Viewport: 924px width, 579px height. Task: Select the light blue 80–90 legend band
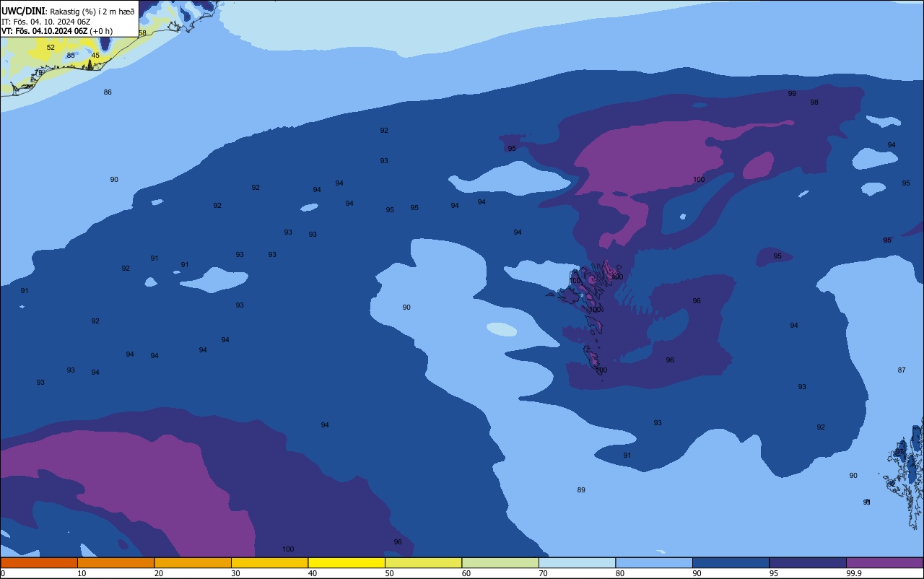pos(654,562)
